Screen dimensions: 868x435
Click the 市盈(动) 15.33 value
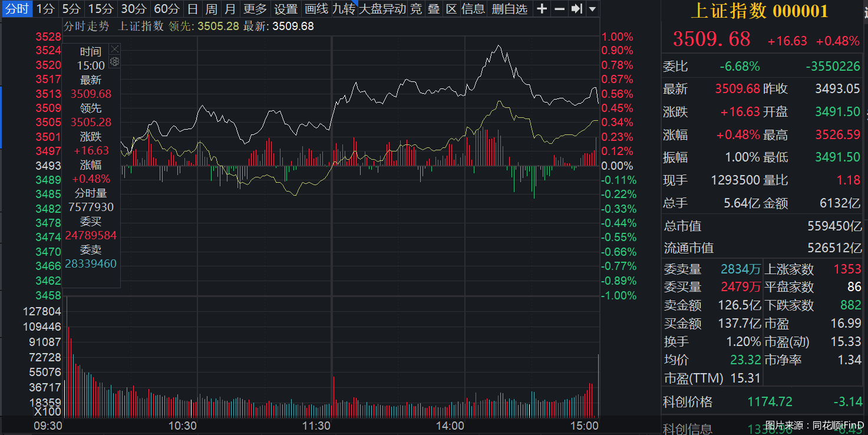tap(846, 341)
